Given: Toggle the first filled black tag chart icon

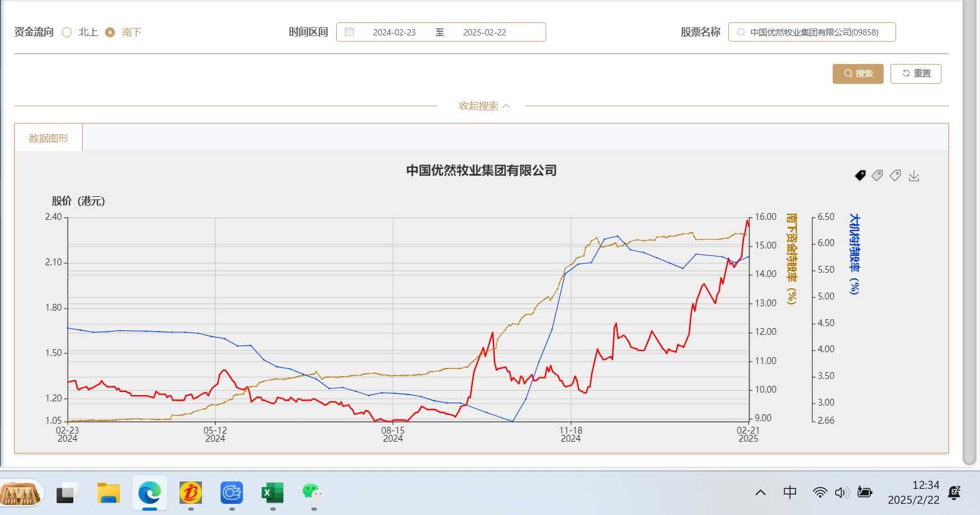Looking at the screenshot, I should pyautogui.click(x=860, y=176).
